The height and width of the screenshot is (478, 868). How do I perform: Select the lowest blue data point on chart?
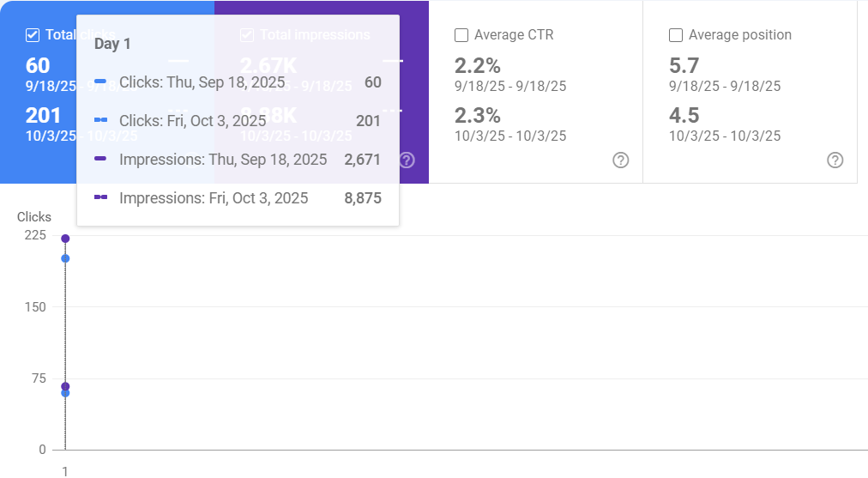point(65,393)
